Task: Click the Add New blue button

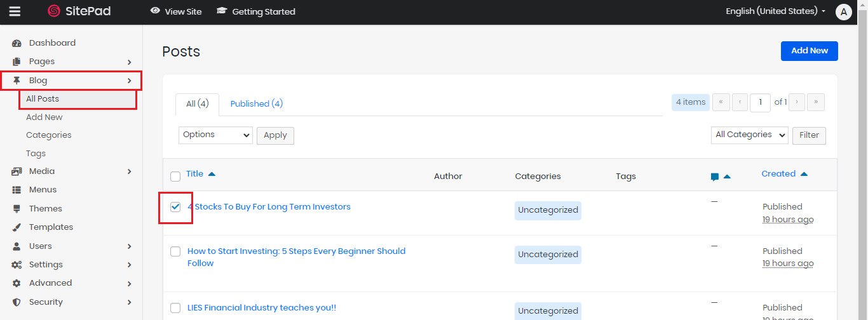Action: coord(809,51)
